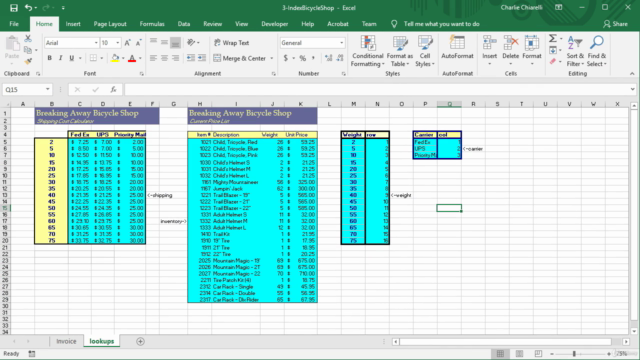Save the workbook with the save icon

(13, 8)
